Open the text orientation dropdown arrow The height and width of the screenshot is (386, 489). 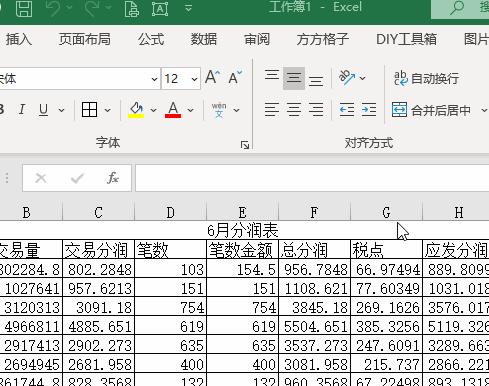(363, 78)
